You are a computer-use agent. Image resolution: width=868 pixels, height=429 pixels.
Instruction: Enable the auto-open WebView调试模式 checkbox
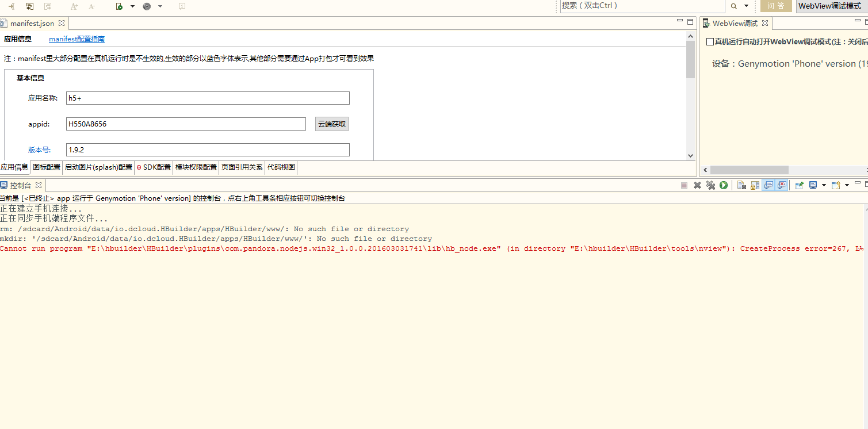coord(710,42)
